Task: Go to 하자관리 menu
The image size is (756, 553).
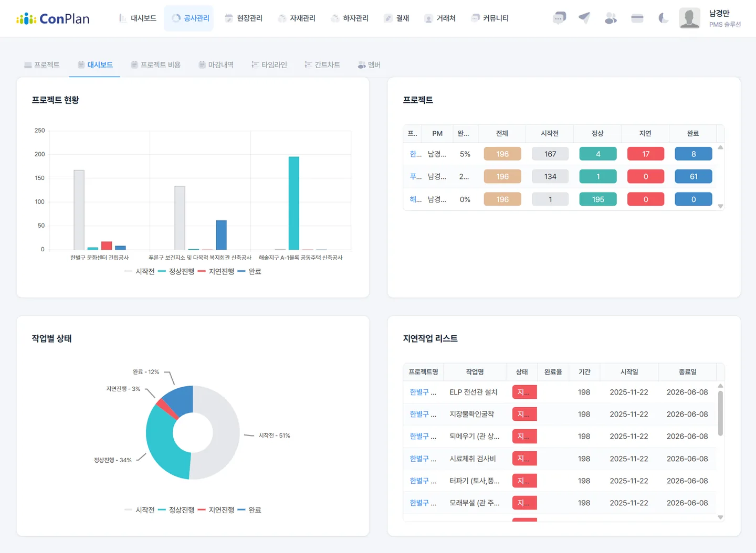Action: pos(349,18)
